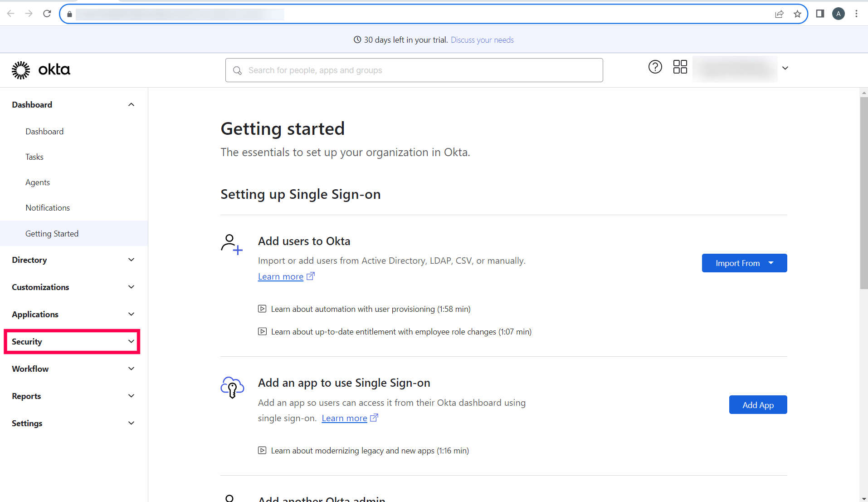Viewport: 868px width, 502px height.
Task: Open the Chrome profile avatar
Action: (839, 14)
